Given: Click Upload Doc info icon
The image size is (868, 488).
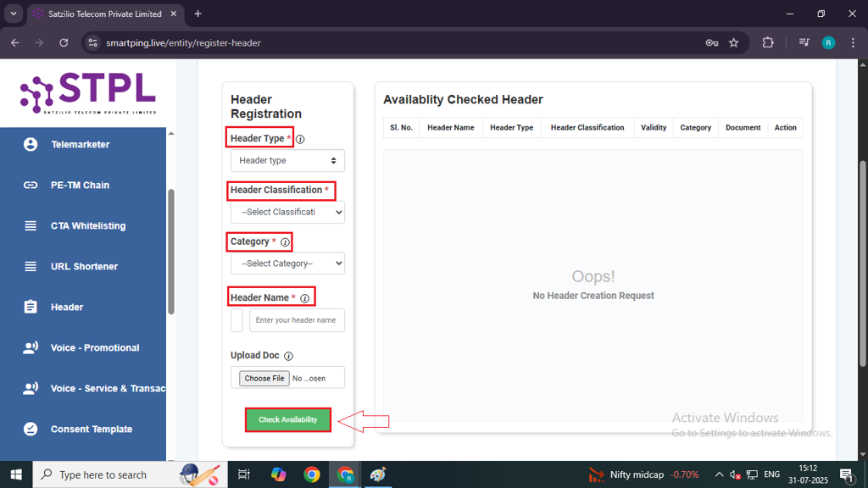Looking at the screenshot, I should (288, 356).
